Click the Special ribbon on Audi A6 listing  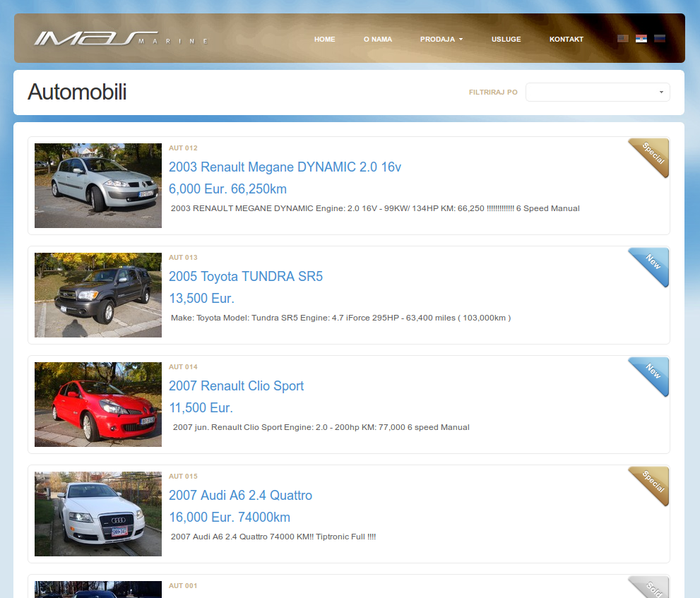coord(650,485)
